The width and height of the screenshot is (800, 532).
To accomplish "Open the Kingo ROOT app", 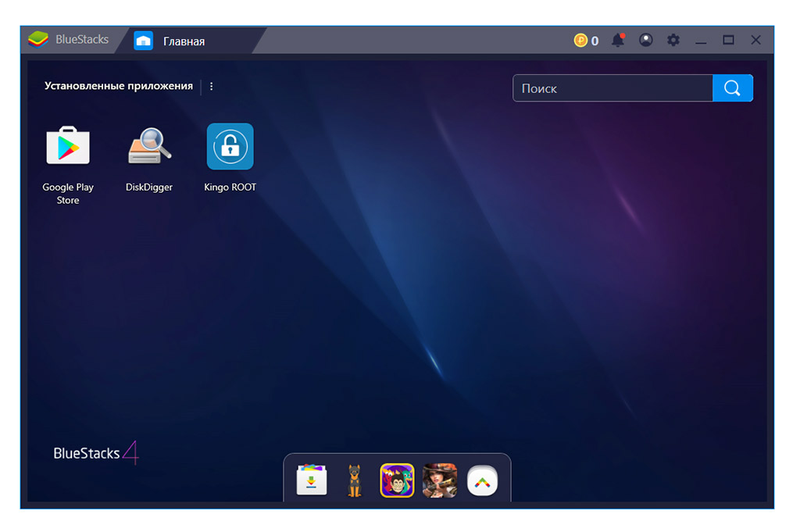I will pos(230,146).
